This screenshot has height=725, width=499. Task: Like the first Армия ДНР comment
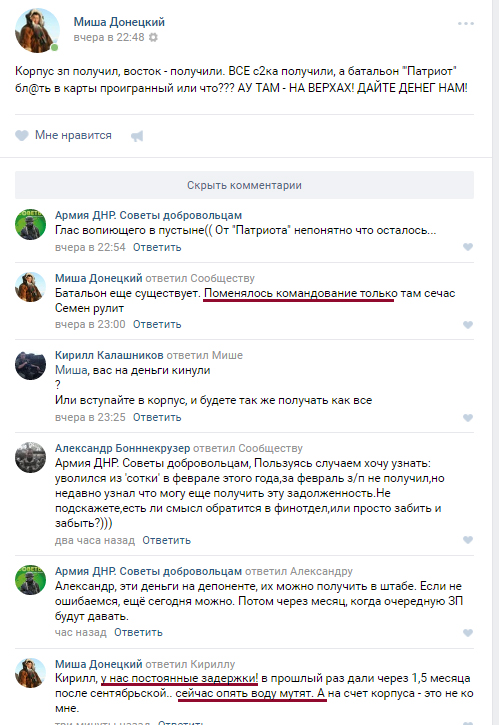point(468,247)
